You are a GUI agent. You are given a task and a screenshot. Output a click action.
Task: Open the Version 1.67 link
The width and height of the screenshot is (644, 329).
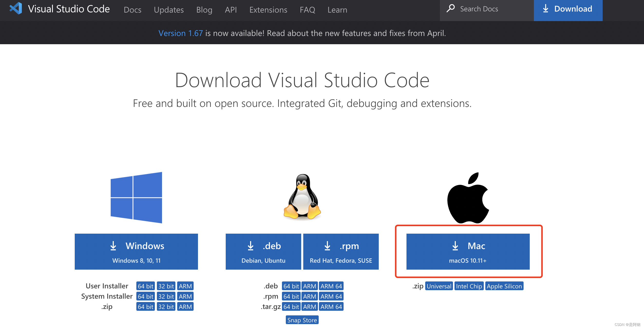pos(181,33)
